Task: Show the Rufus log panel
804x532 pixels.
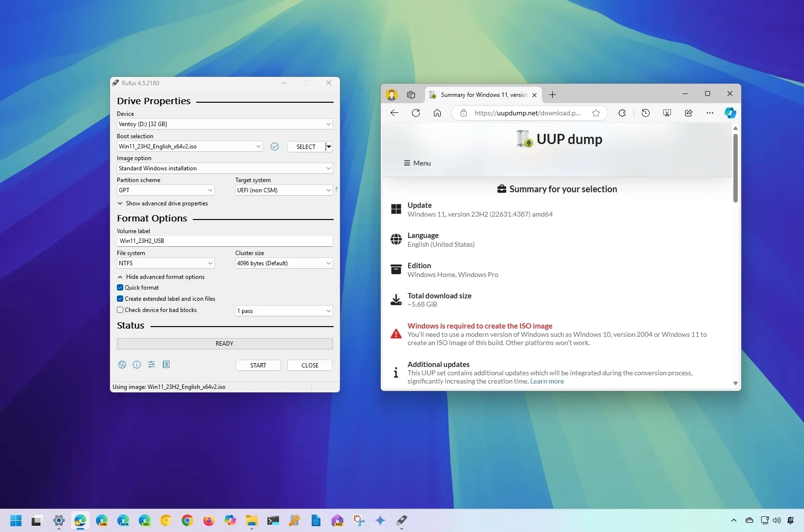Action: click(x=166, y=365)
